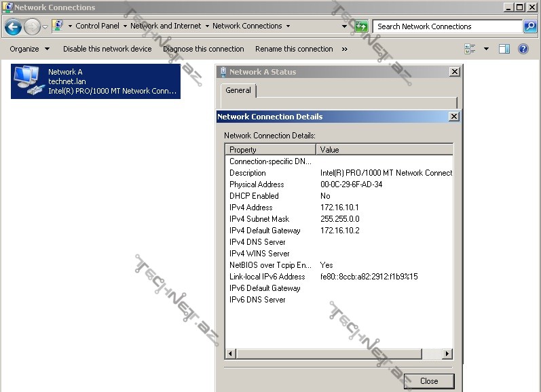Toggle the preview pane icon
This screenshot has width=541, height=392.
504,49
